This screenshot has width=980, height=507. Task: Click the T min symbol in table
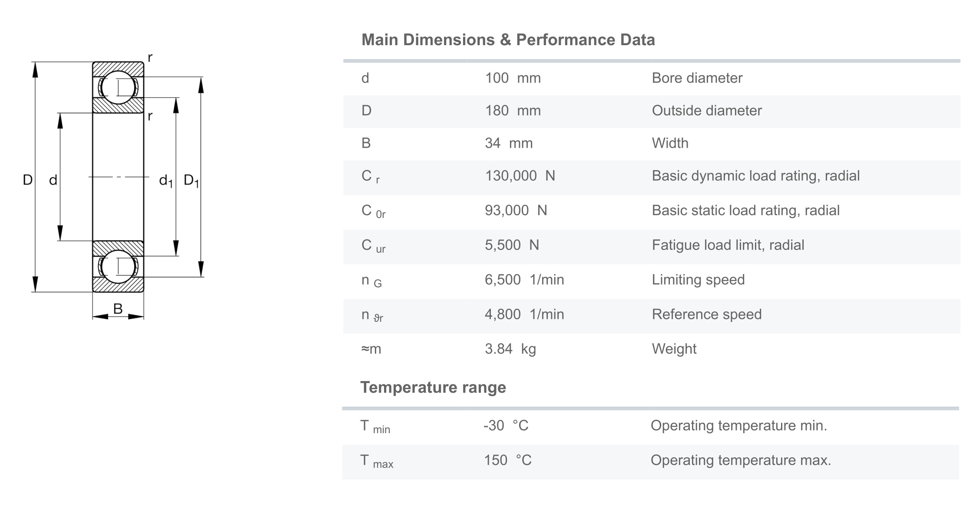click(374, 426)
